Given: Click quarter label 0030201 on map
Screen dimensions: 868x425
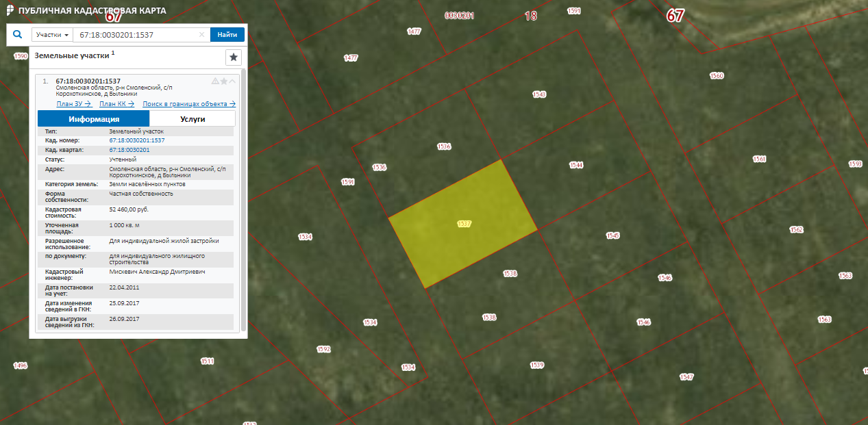Looking at the screenshot, I should click(x=459, y=15).
